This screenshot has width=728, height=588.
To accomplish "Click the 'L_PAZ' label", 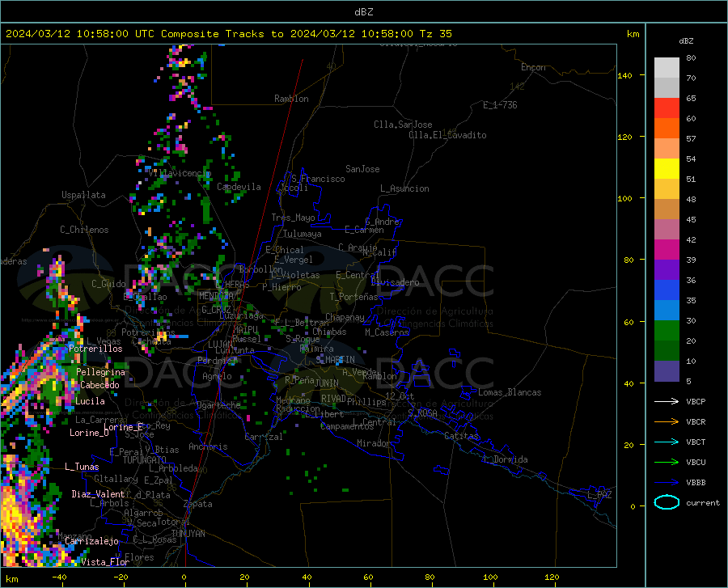I will coord(599,495).
